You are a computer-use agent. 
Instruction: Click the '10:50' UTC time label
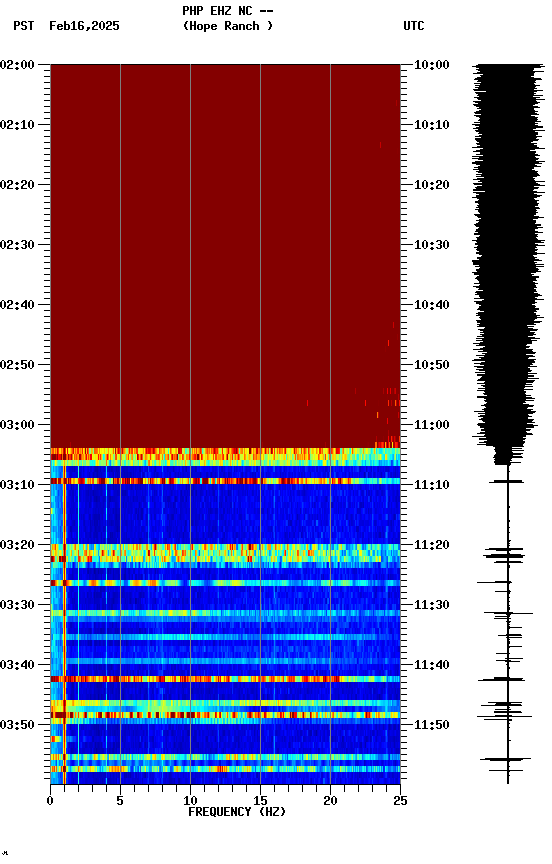pos(432,365)
